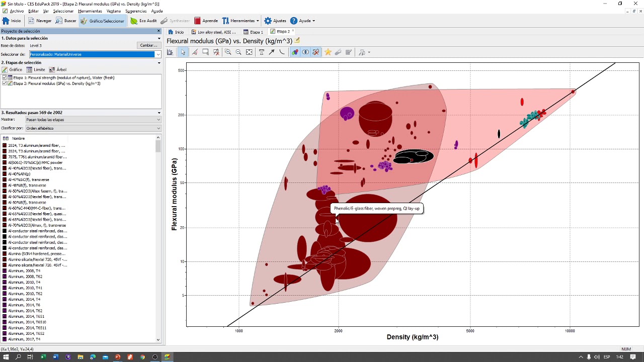This screenshot has width=644, height=362.
Task: Click the Inicio home toolbar button
Action: click(12, 21)
